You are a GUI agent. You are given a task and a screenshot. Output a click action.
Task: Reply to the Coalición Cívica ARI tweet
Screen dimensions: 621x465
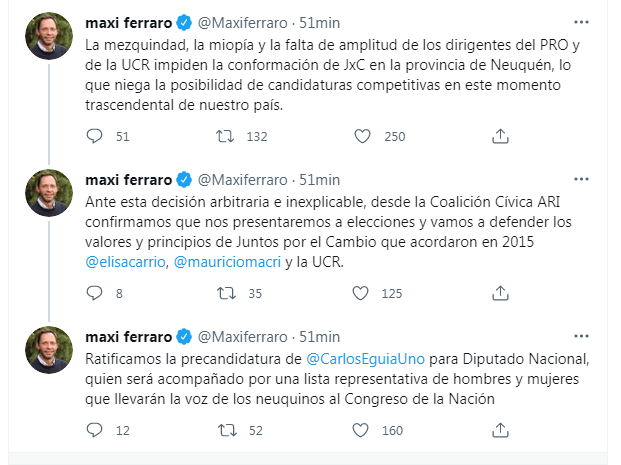pos(94,293)
